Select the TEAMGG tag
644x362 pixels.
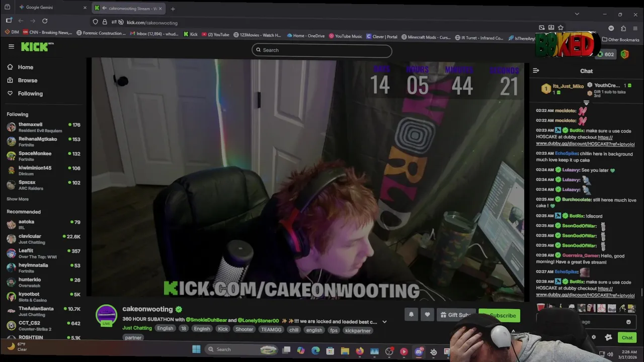click(x=271, y=330)
